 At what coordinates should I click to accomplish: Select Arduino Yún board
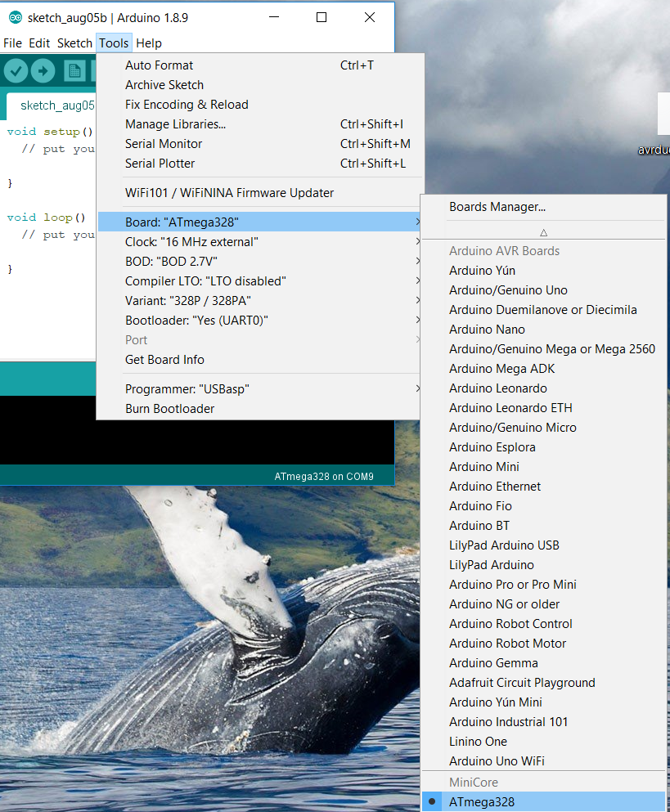pos(543,271)
